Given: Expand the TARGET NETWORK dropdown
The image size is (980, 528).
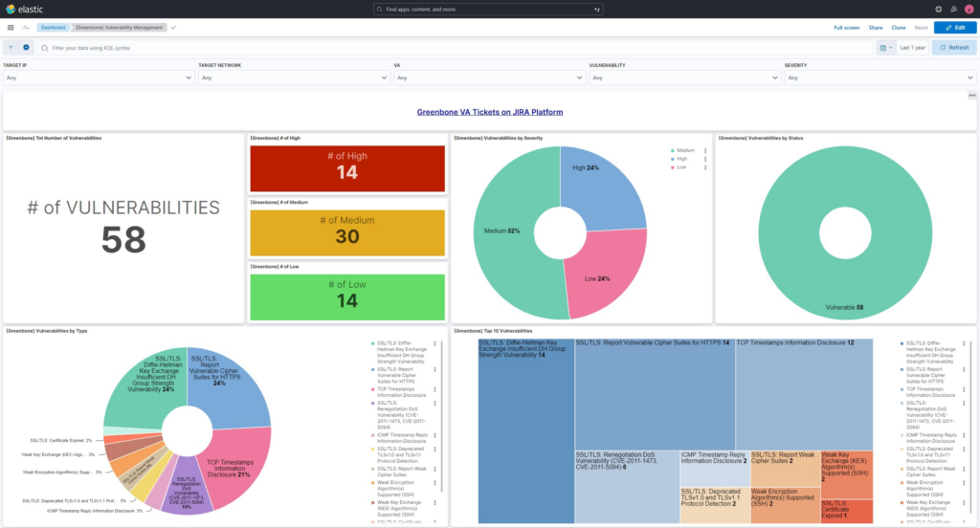Looking at the screenshot, I should pos(294,78).
